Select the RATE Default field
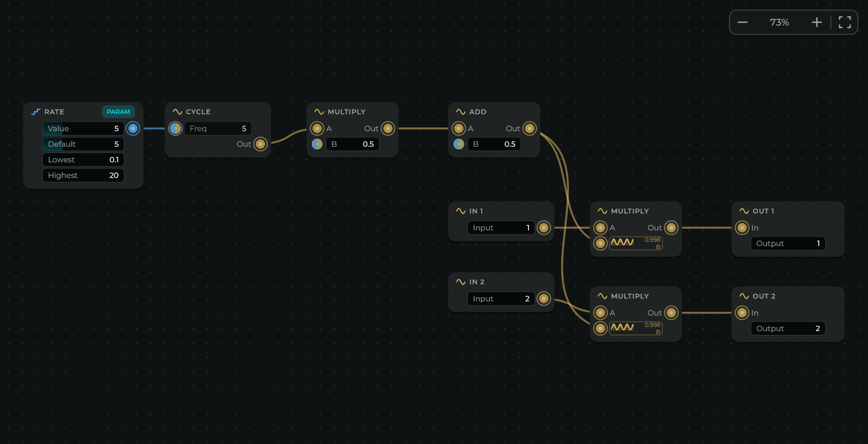This screenshot has width=868, height=444. (x=83, y=144)
